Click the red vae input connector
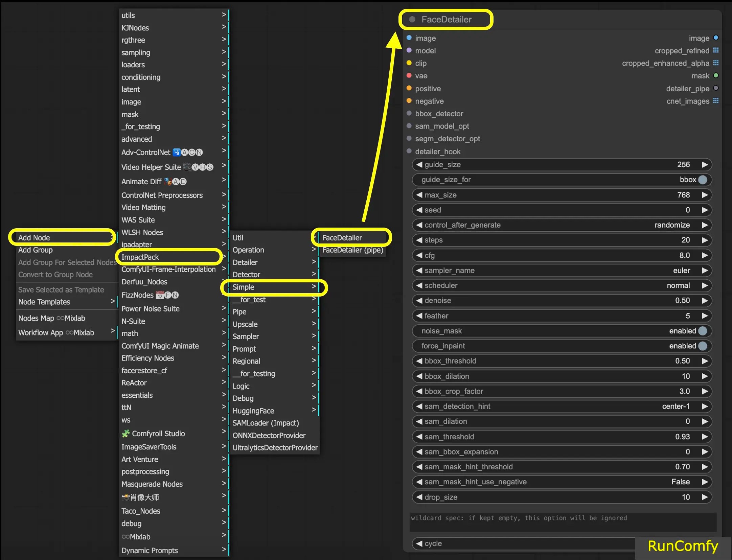This screenshot has width=732, height=560. point(409,75)
